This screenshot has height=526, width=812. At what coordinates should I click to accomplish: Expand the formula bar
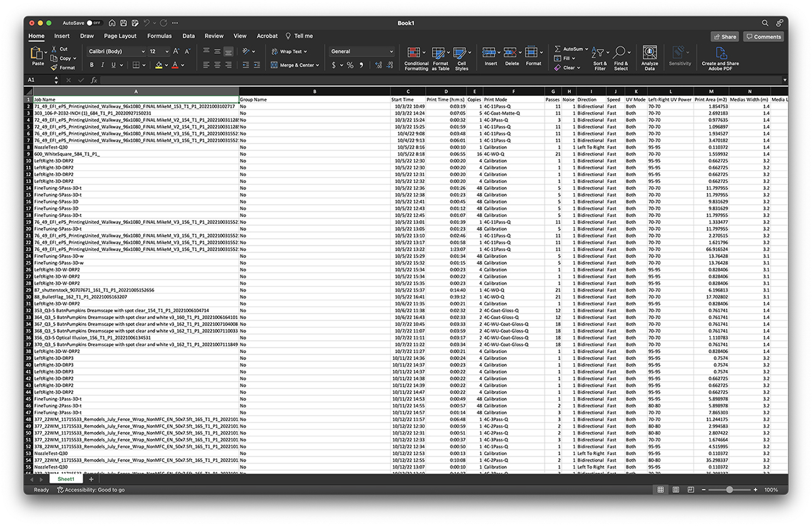tap(784, 80)
